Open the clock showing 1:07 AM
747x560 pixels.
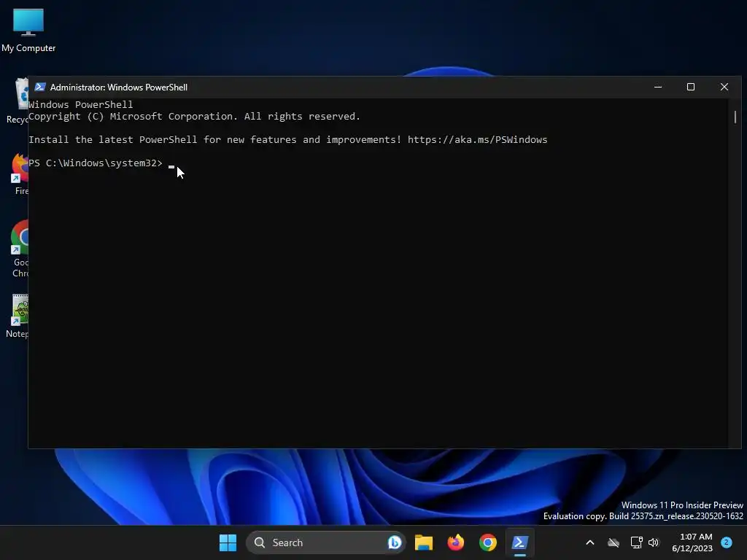[692, 542]
